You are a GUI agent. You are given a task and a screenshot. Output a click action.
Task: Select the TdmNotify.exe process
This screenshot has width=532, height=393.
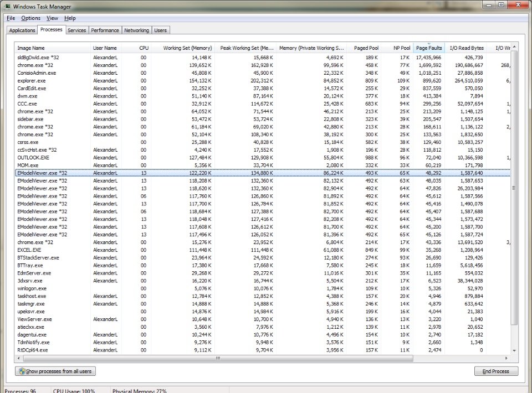(x=263, y=343)
